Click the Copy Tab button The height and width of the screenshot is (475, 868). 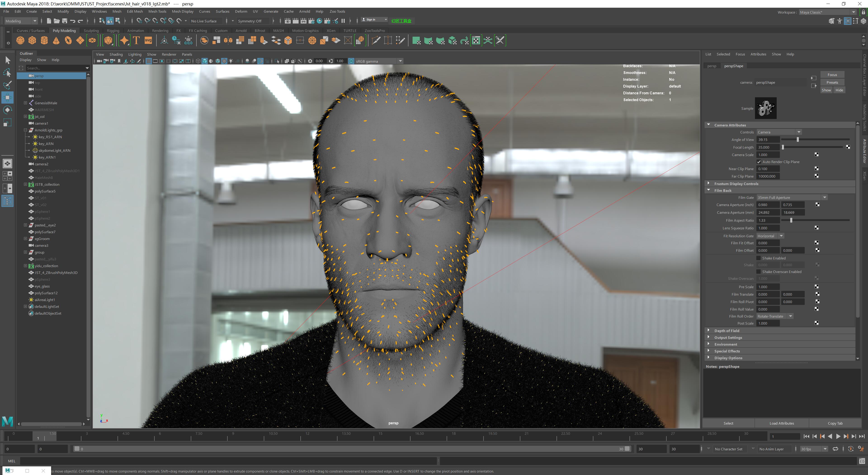(x=835, y=423)
